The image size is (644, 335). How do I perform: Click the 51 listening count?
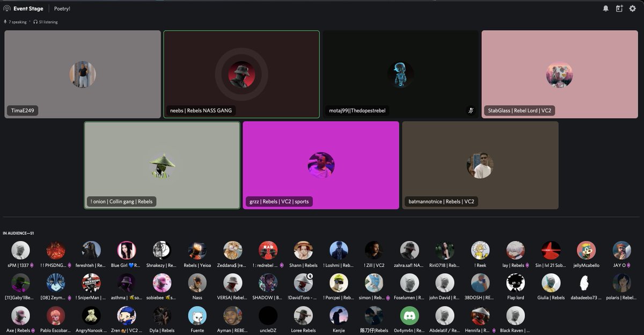click(48, 22)
